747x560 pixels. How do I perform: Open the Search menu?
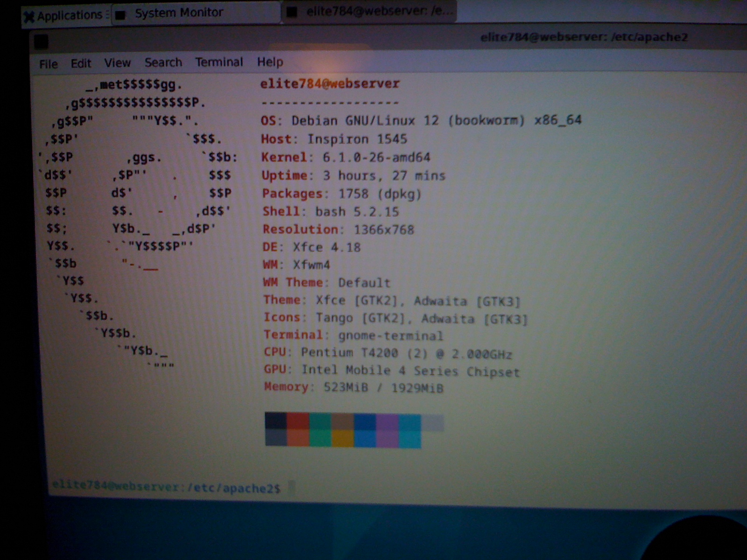point(163,63)
